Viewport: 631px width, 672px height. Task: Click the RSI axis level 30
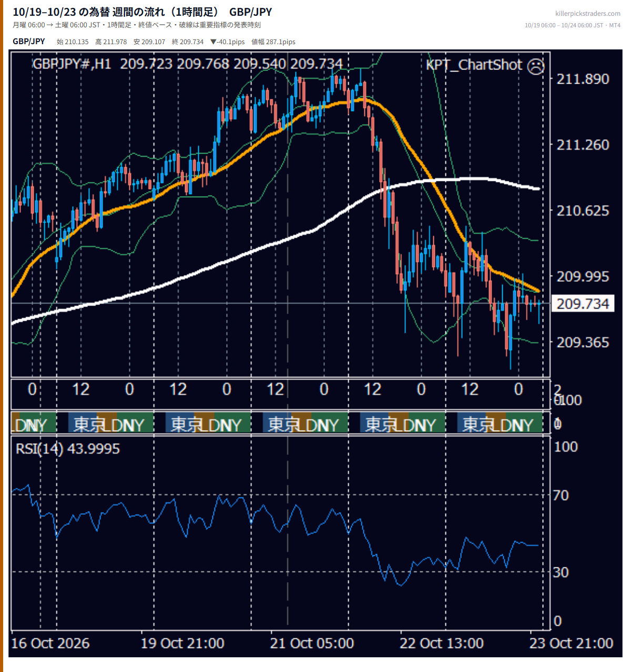561,572
